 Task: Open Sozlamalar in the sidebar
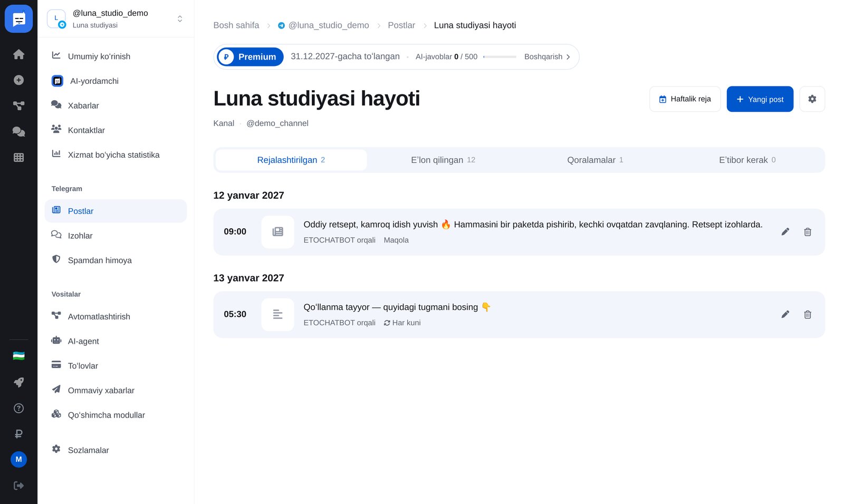point(116,450)
